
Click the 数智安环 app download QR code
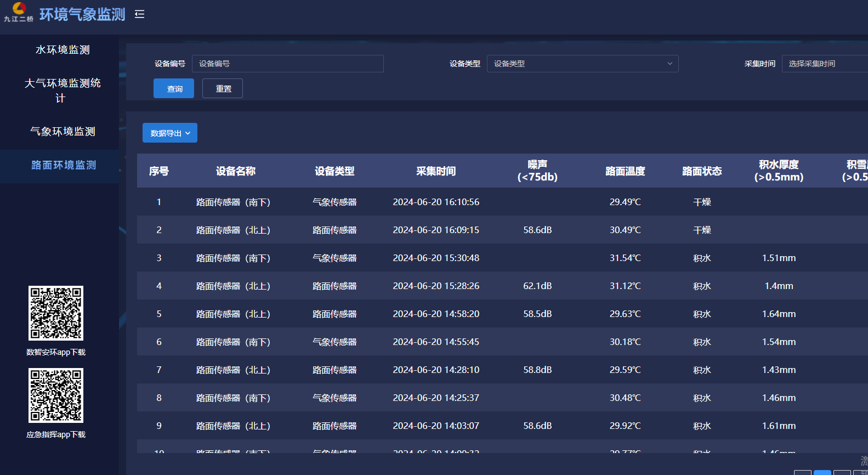point(56,313)
